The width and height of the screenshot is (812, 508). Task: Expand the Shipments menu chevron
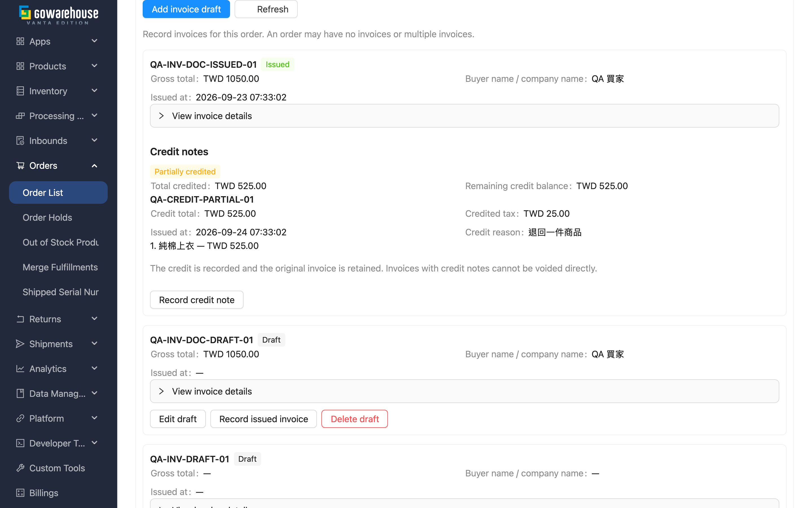point(94,344)
